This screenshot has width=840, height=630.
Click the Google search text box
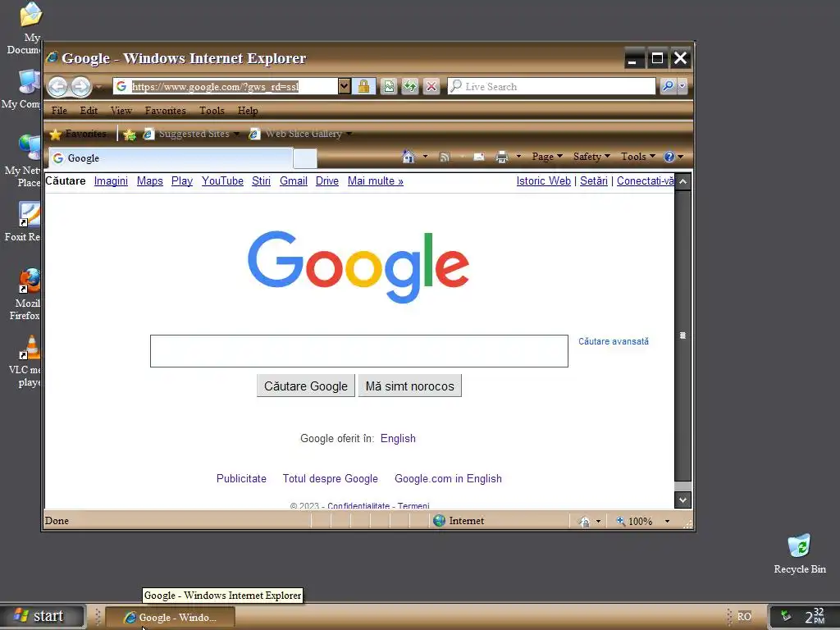[359, 351]
